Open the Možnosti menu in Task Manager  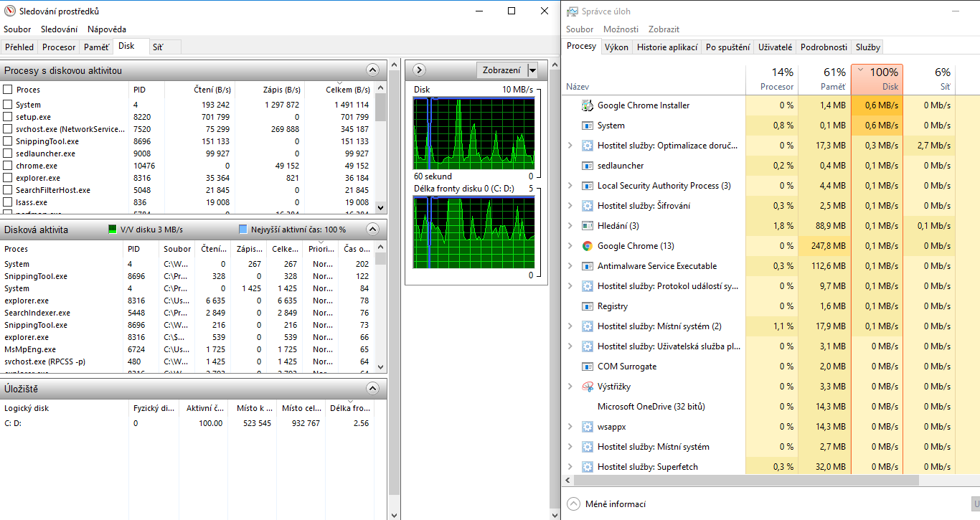[x=621, y=29]
